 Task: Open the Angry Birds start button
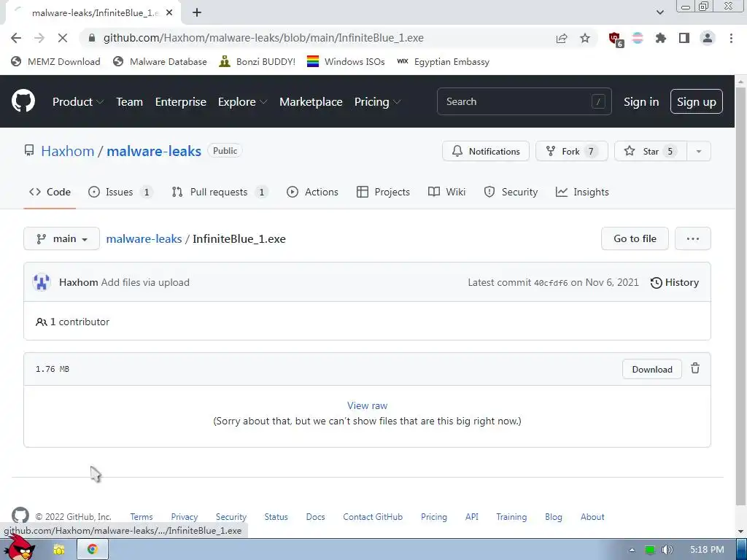tap(20, 548)
